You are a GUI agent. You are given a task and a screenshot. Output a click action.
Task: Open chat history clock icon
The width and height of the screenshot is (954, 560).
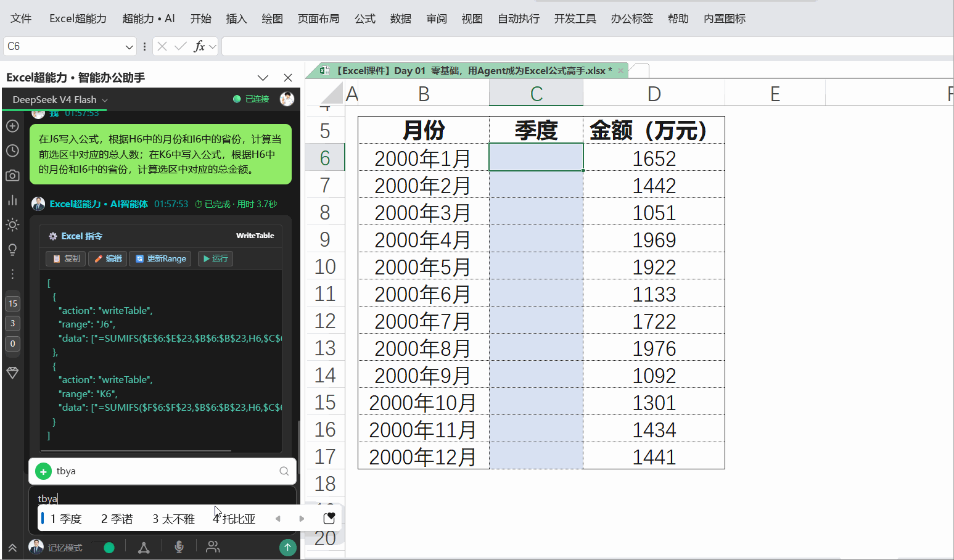click(x=12, y=150)
